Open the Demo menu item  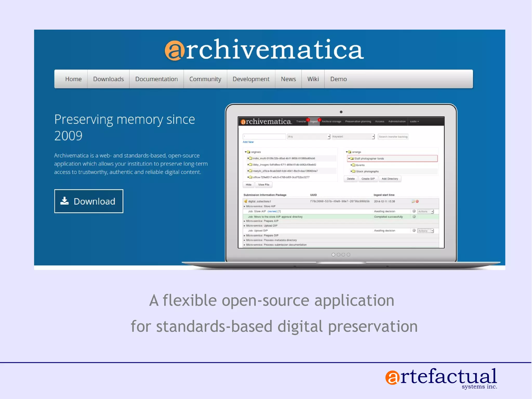[338, 79]
